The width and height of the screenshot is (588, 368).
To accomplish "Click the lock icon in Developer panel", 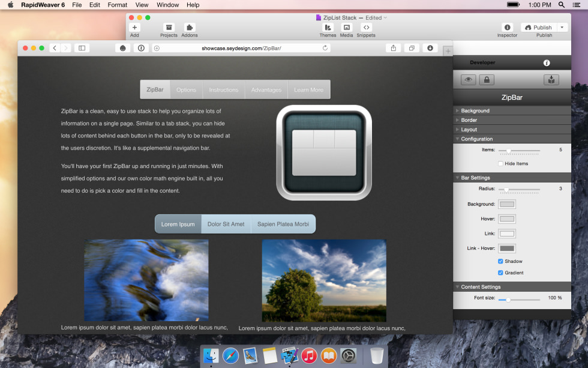I will [x=487, y=79].
